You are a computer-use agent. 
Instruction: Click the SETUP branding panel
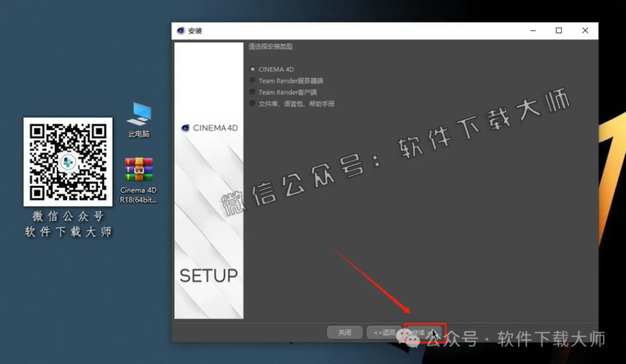(x=208, y=275)
